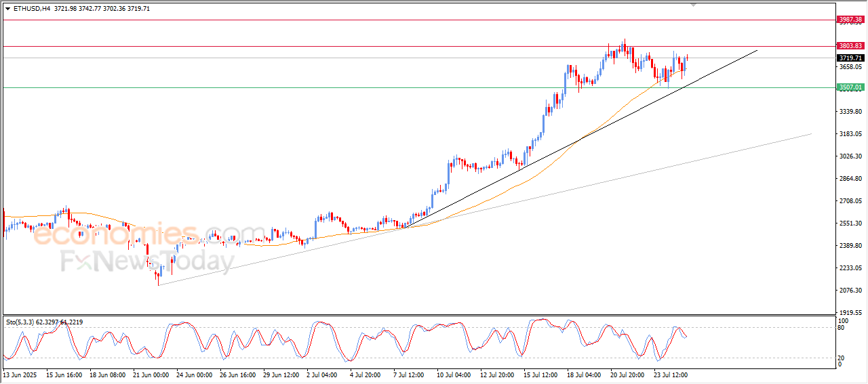Screen dimensions: 868x384
Task: Click the 3339.80 axis value
Action: [x=850, y=112]
